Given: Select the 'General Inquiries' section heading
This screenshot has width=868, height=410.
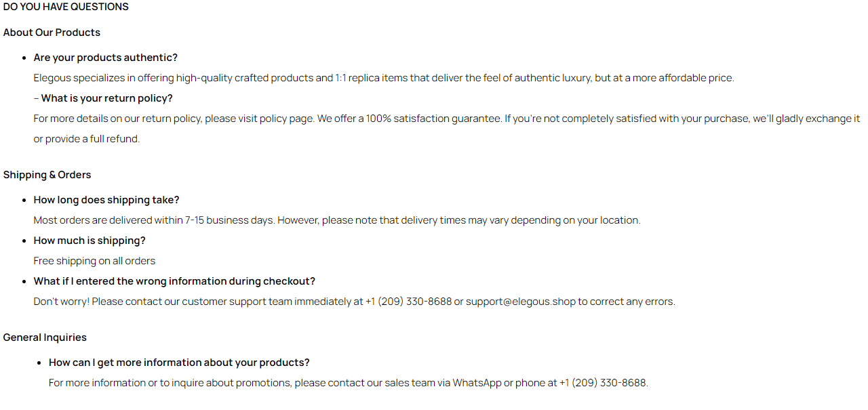Looking at the screenshot, I should tap(45, 337).
